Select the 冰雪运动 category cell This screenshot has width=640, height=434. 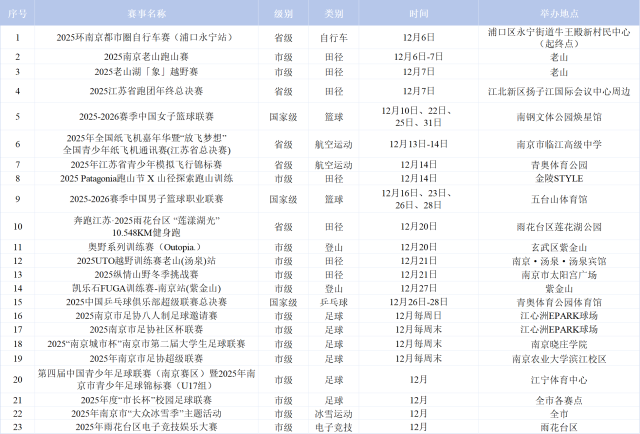[x=332, y=413]
